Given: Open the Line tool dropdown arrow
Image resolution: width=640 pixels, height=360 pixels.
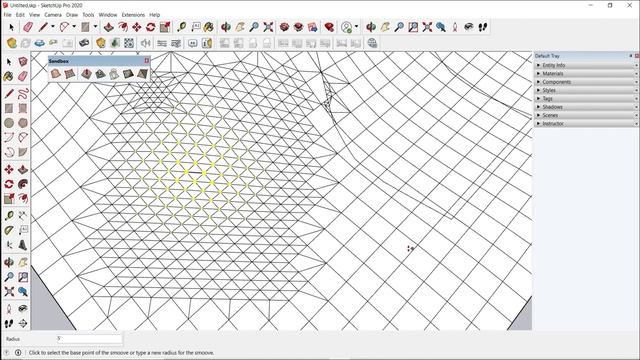Looking at the screenshot, I should 52,27.
